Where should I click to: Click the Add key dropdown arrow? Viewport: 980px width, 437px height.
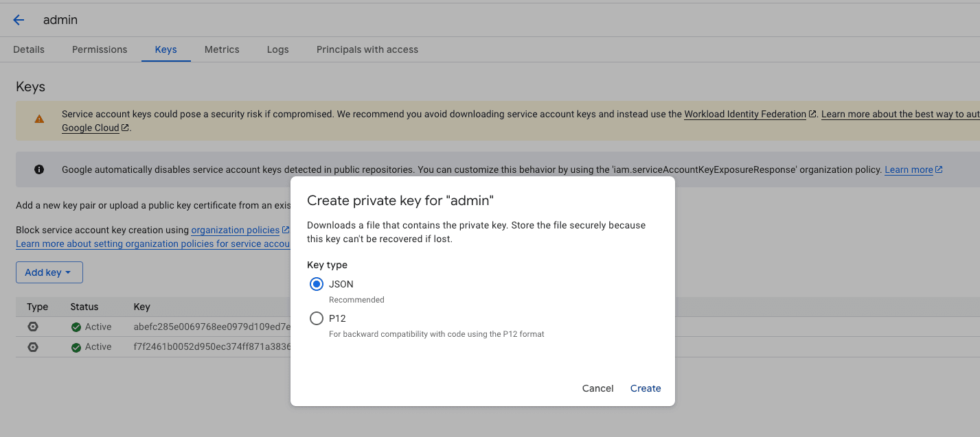[x=67, y=272]
